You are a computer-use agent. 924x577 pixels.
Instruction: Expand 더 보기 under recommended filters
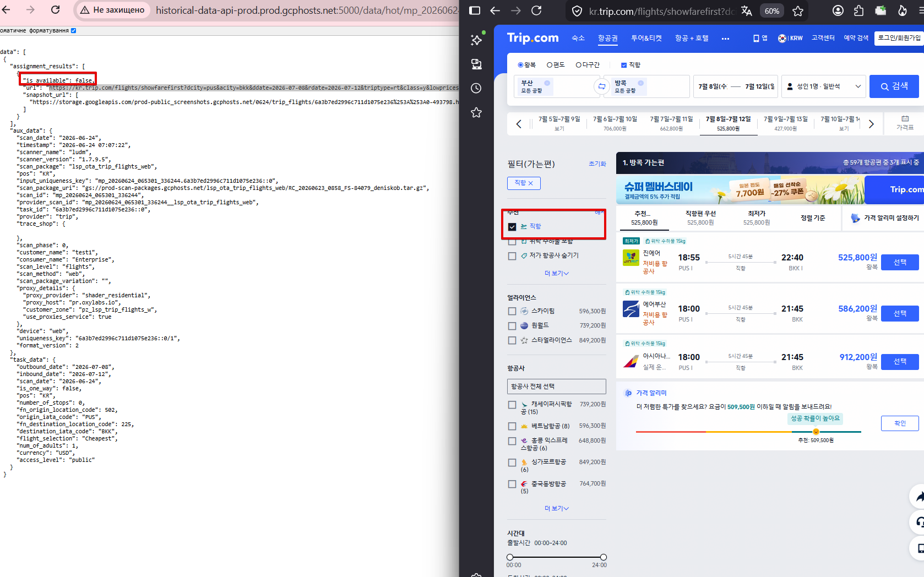pos(557,273)
